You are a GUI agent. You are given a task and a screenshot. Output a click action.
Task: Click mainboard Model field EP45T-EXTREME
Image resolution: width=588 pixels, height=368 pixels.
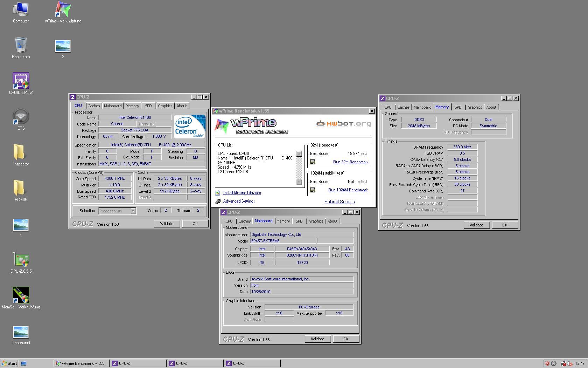(x=283, y=241)
